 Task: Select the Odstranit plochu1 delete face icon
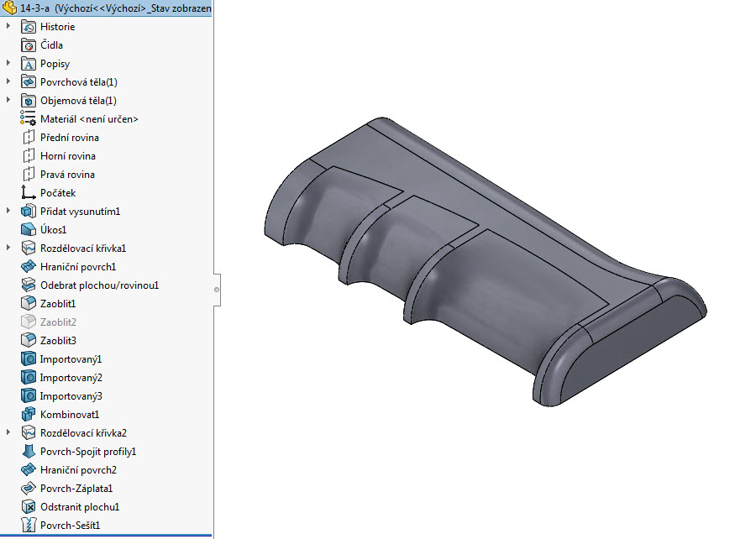click(28, 506)
